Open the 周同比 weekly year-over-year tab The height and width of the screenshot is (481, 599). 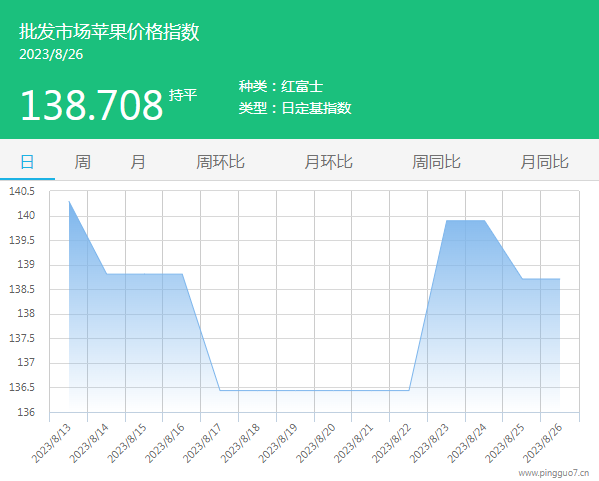437,162
